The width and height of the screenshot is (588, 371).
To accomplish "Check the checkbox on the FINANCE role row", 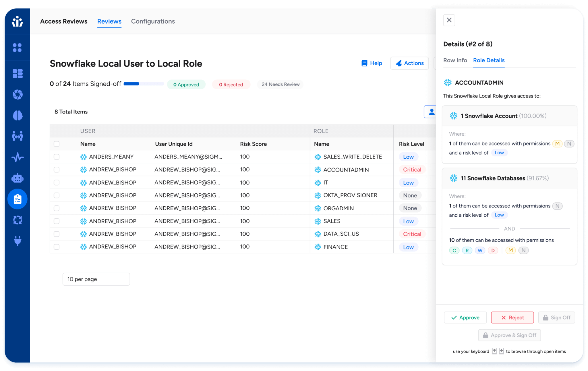I will (56, 247).
